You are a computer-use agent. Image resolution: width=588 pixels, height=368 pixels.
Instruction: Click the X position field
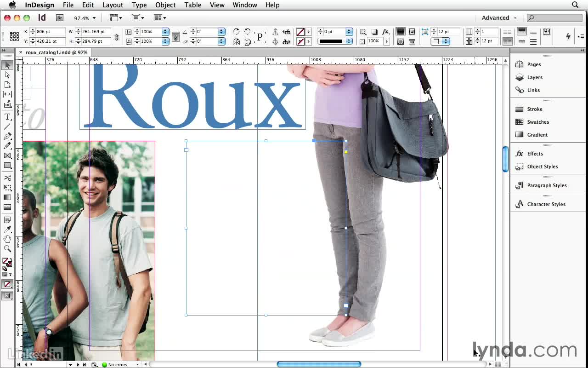coord(50,32)
